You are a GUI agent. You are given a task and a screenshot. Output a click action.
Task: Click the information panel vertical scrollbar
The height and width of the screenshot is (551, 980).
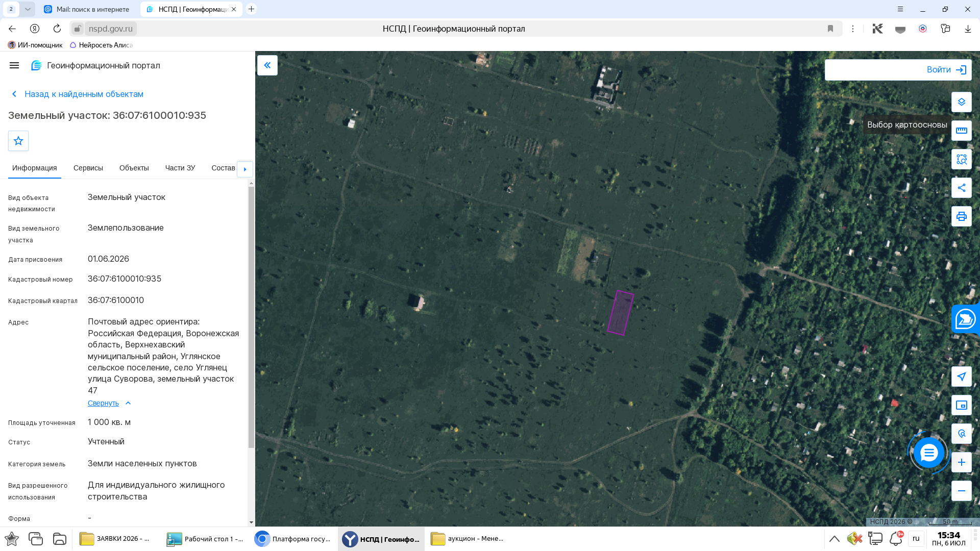(x=251, y=316)
